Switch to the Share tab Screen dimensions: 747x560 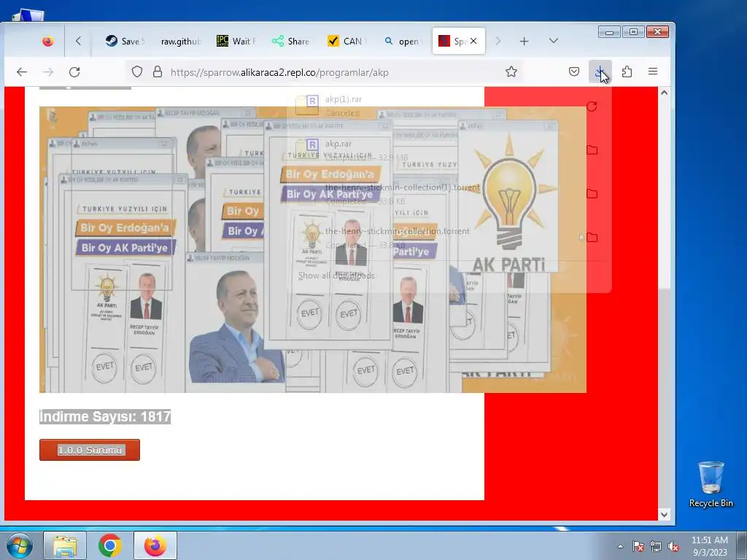290,42
